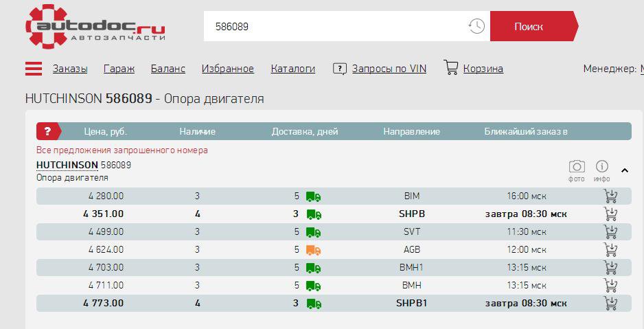Click 'Все предложения запрошенного номера' text

tap(122, 150)
